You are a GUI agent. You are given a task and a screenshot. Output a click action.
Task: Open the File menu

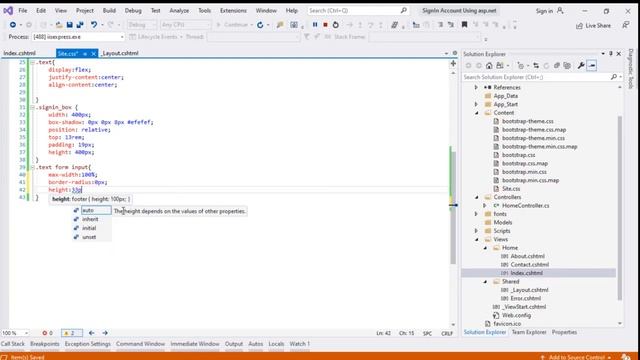23,11
